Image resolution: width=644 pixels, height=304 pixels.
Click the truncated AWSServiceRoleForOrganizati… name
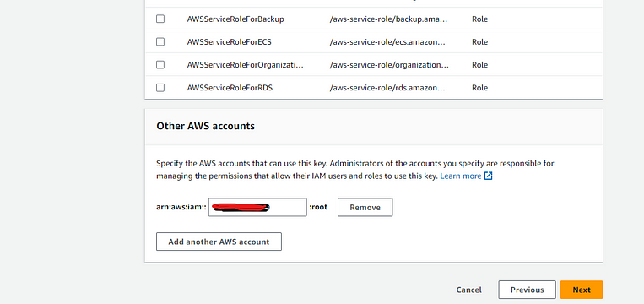point(246,65)
